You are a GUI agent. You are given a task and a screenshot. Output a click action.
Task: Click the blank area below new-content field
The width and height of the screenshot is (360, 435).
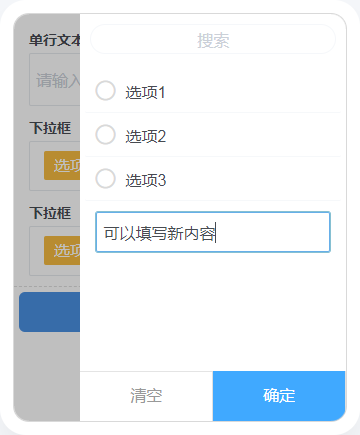click(213, 312)
